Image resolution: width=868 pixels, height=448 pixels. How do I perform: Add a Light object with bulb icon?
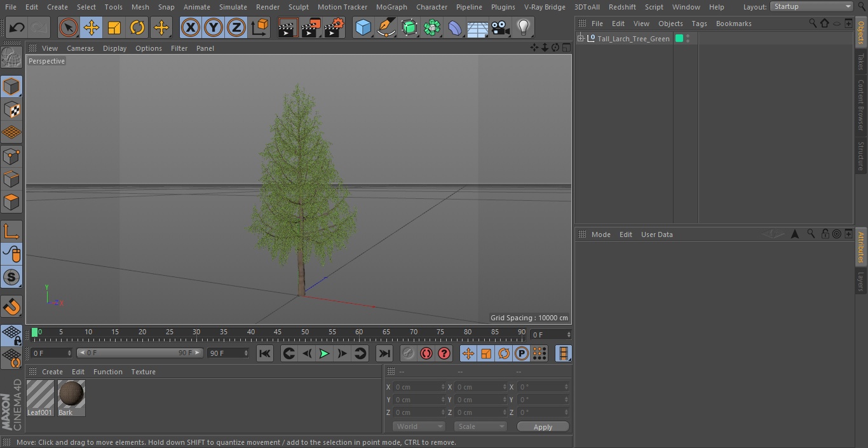(x=523, y=27)
